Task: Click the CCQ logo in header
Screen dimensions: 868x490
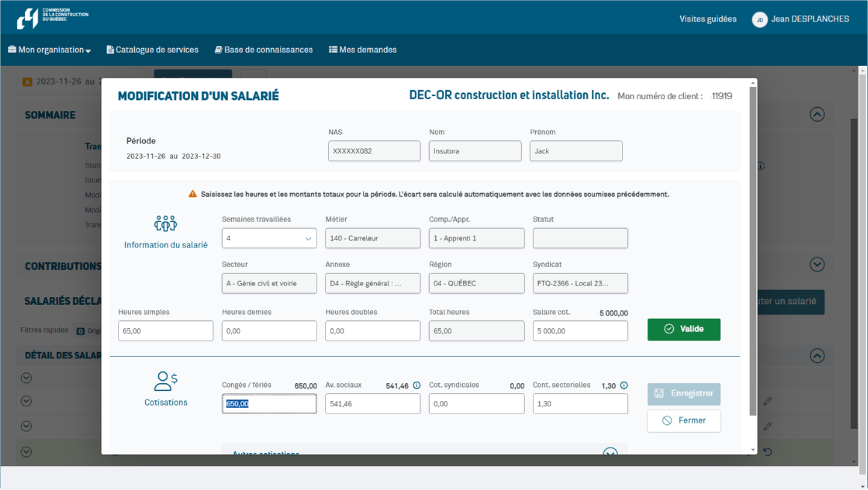Action: [52, 18]
